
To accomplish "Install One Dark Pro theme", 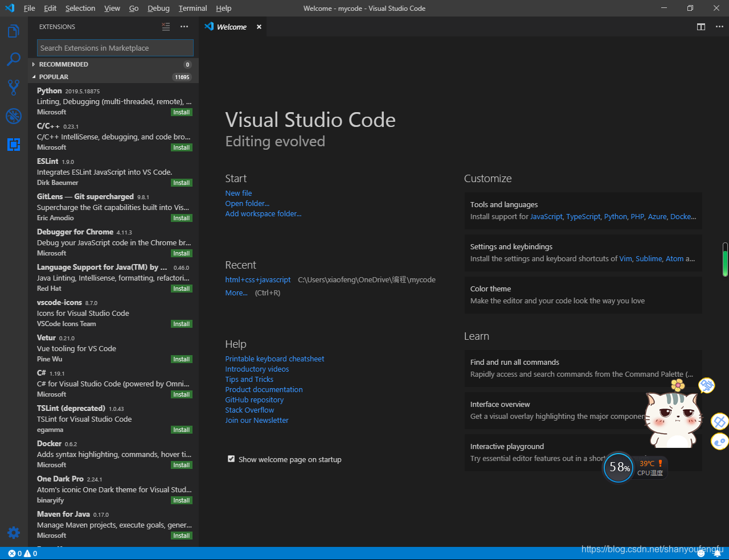I will tap(182, 500).
